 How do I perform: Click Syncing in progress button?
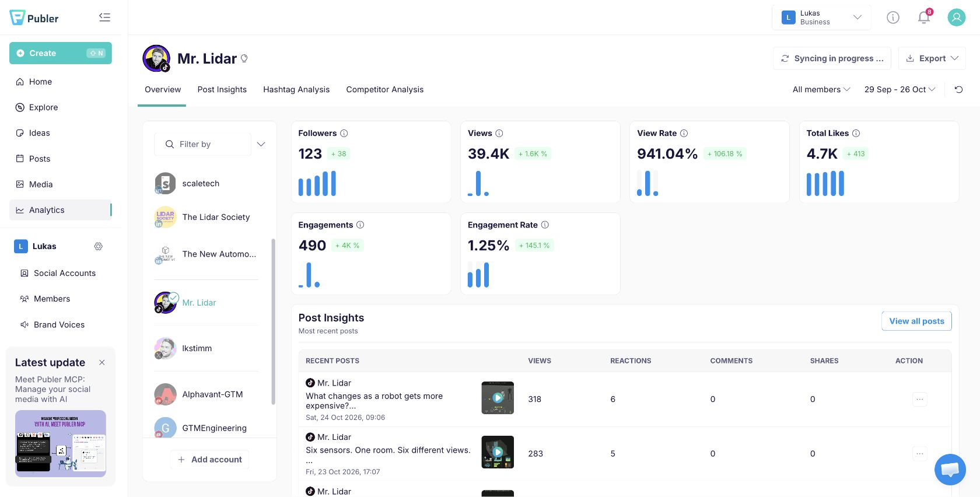pos(832,58)
